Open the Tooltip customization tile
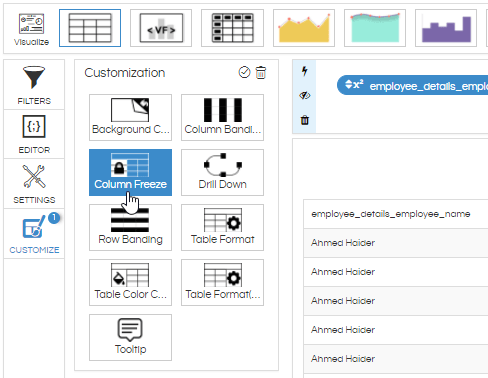Viewport: 488px width, 378px height. click(130, 337)
